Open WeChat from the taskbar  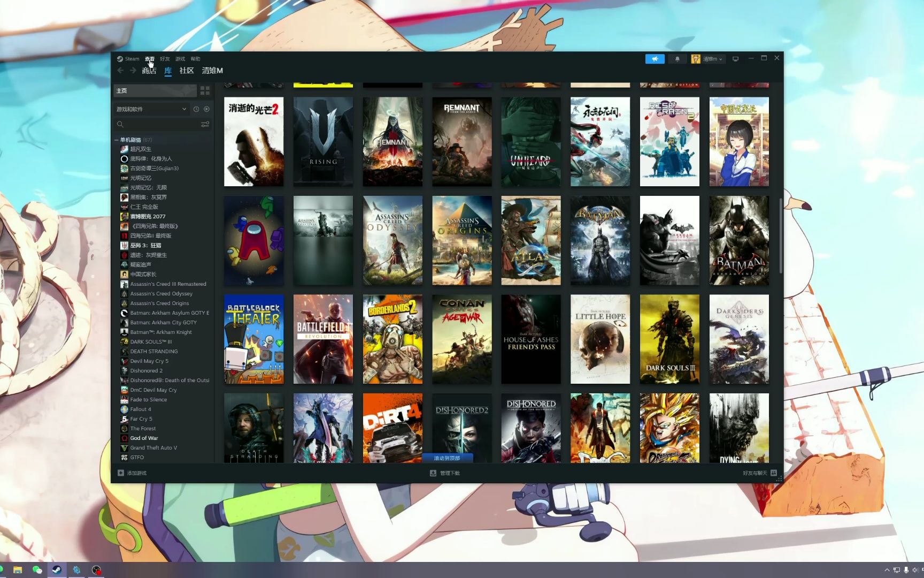(x=37, y=570)
